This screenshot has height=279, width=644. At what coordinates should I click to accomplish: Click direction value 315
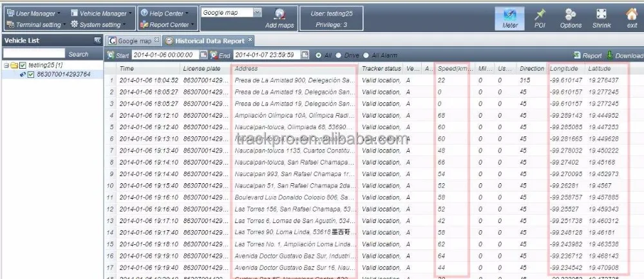(x=524, y=80)
